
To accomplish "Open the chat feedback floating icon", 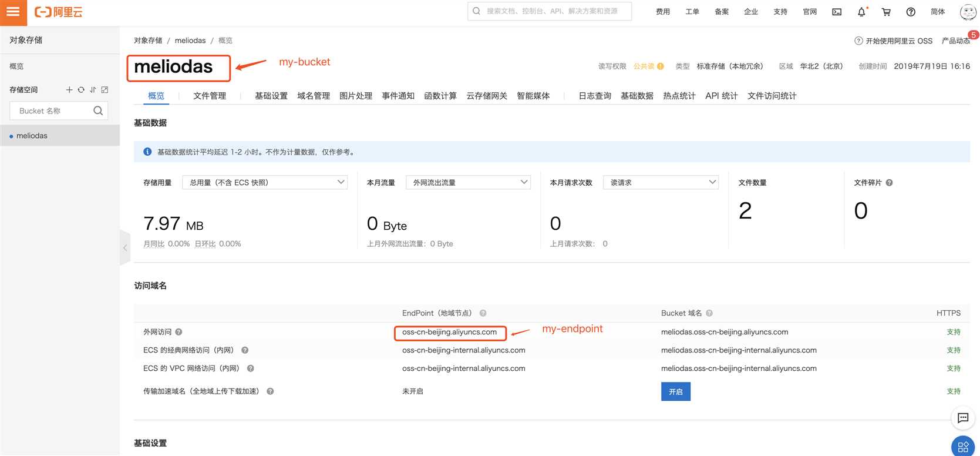I will (x=963, y=418).
